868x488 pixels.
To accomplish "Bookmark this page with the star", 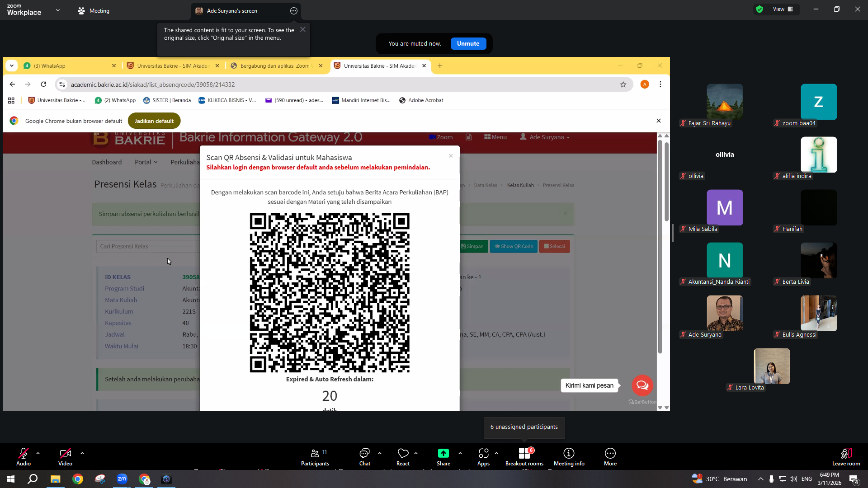I will tap(623, 84).
